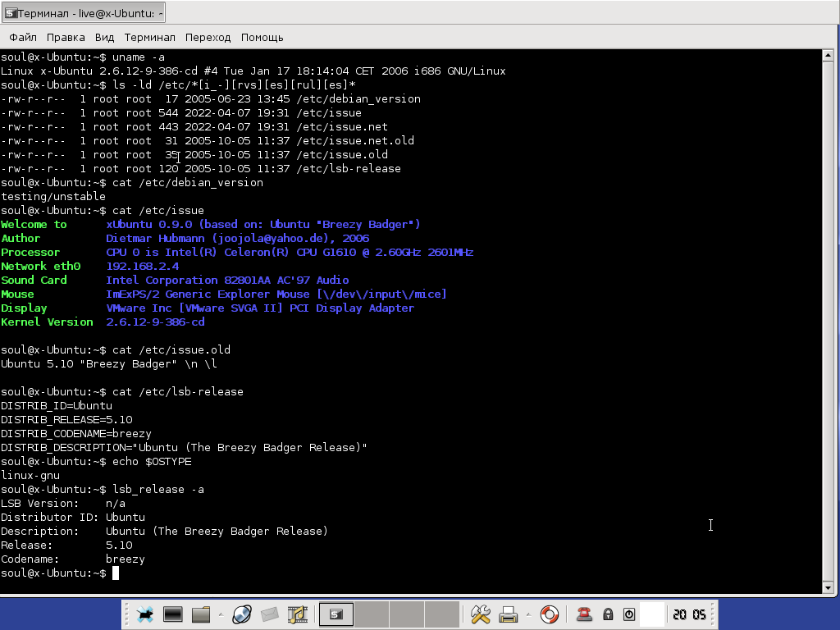Switch to workspace 2 in the pager
840x630 pixels.
click(372, 614)
